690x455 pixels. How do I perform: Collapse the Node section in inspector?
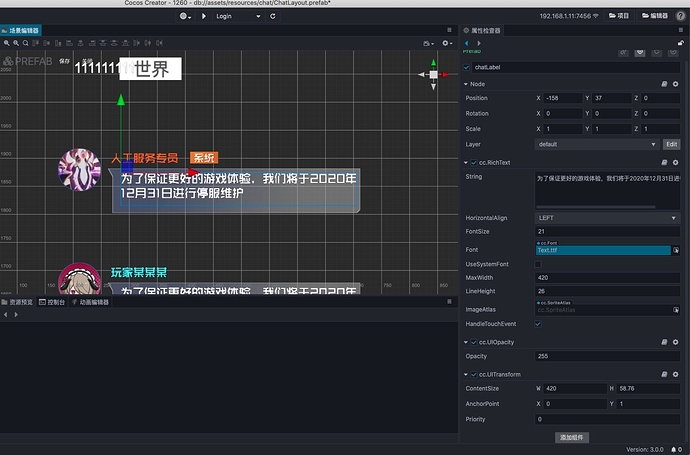tap(467, 84)
